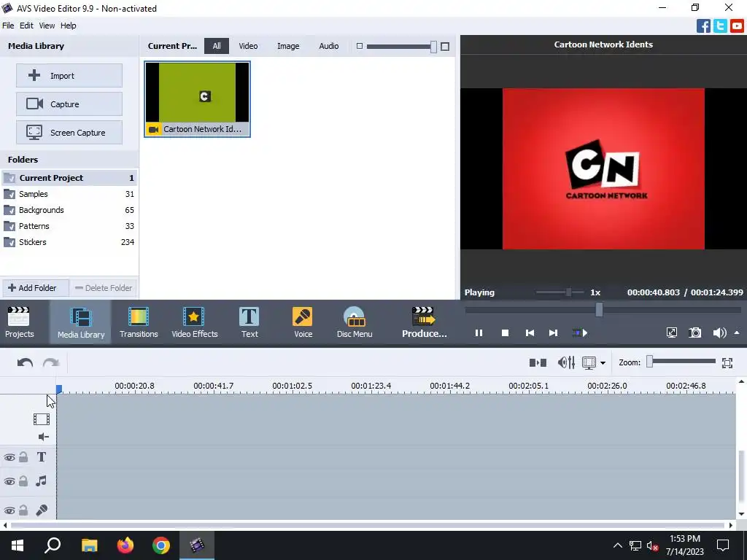
Task: Select the Stickers folder
Action: coord(69,242)
